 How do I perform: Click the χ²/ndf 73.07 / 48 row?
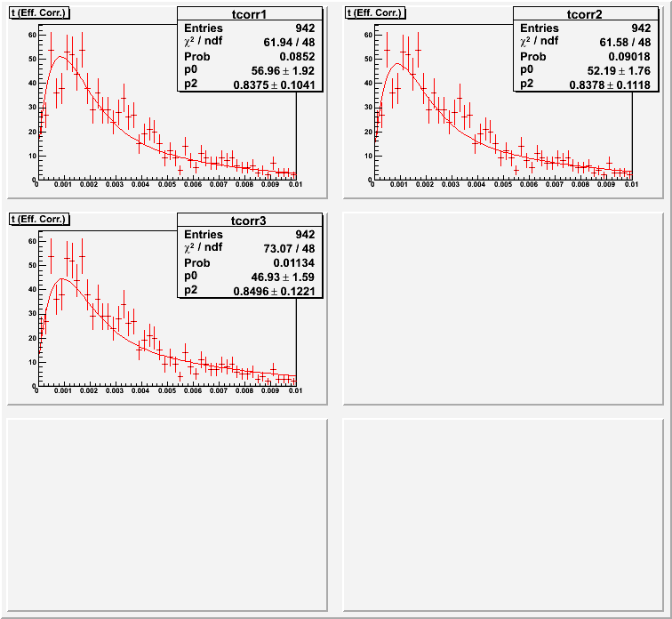pyautogui.click(x=250, y=248)
